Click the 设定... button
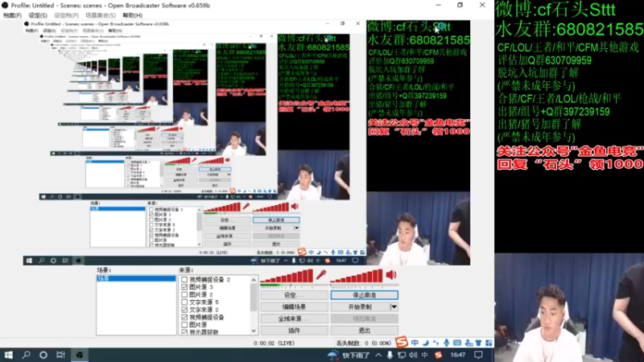Viewport: 644px width, 362px height. click(x=295, y=295)
